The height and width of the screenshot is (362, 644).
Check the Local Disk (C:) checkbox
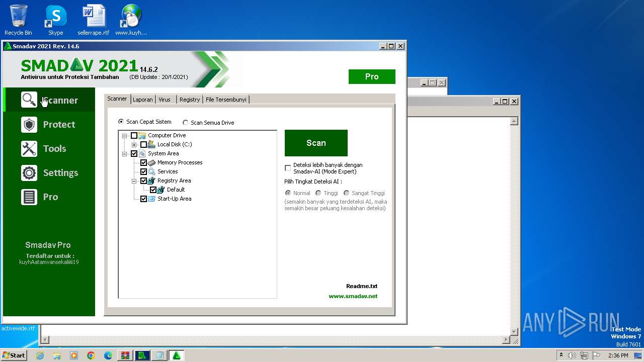pos(143,144)
